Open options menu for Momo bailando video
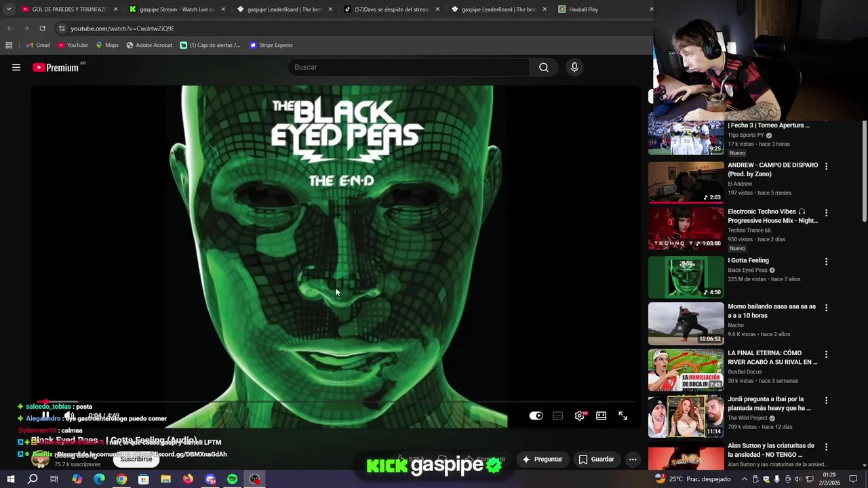Image resolution: width=868 pixels, height=488 pixels. click(x=826, y=308)
